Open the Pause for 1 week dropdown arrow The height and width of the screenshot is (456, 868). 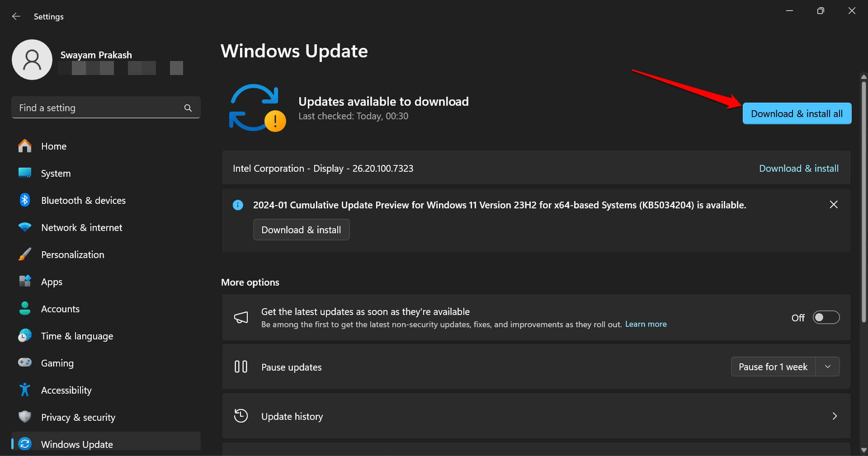828,367
